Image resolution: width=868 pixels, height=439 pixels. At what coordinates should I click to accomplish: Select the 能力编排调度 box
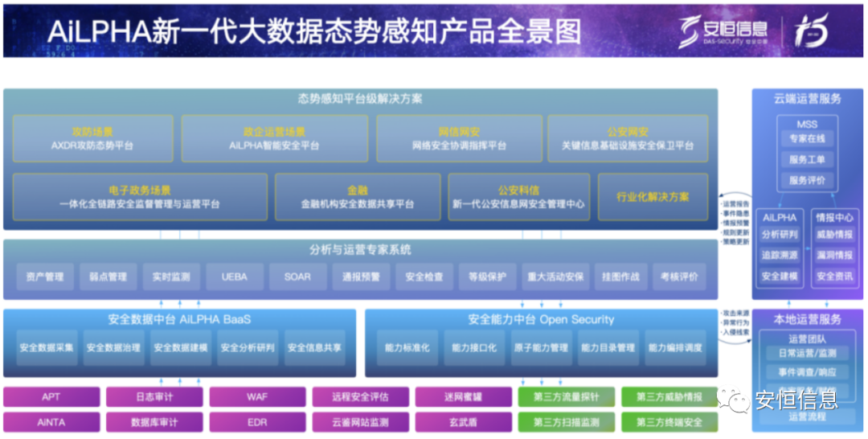point(675,347)
